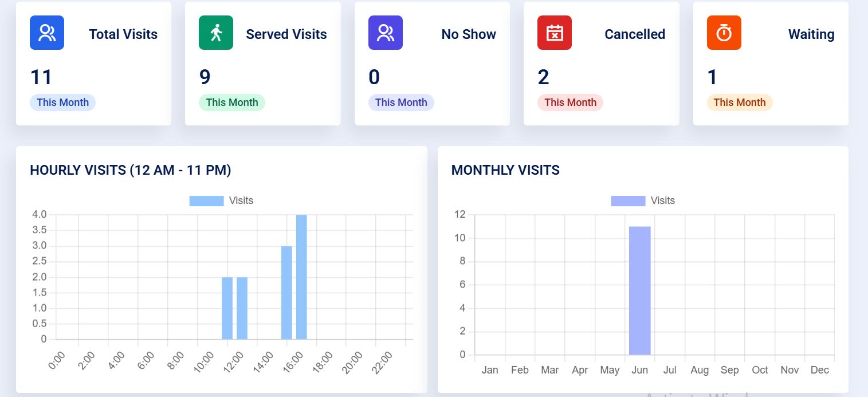
Task: Click the MONTHLY VISITS panel title
Action: pos(505,170)
